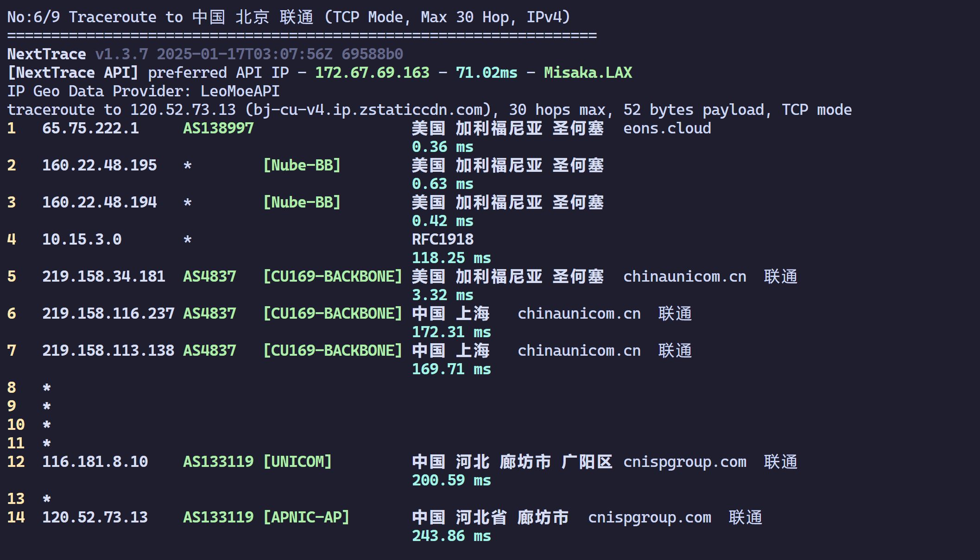This screenshot has height=560, width=980.
Task: Select the eons.cloud domain text
Action: point(667,128)
